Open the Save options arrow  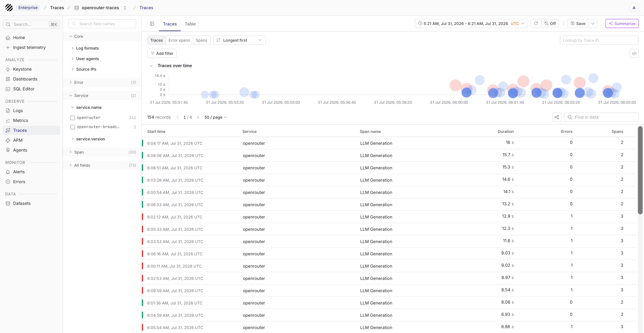pos(593,23)
